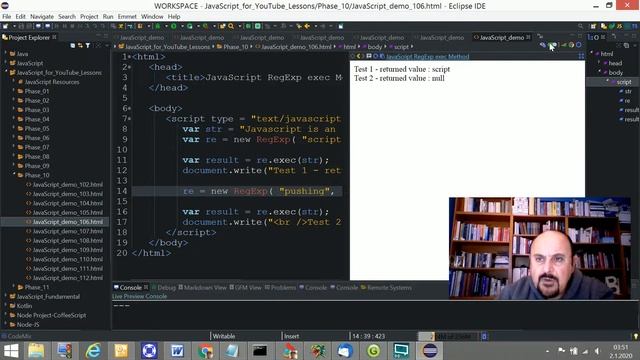
Task: Expand the Phase_11 folder
Action: (x=14, y=287)
